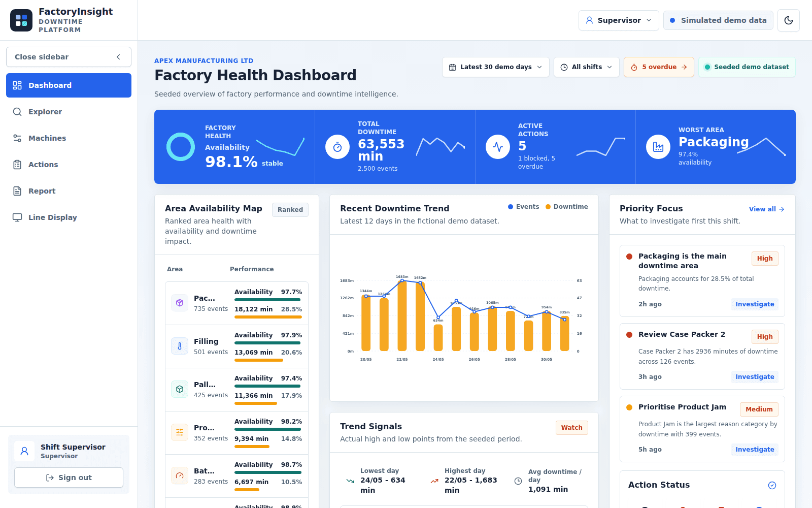Viewport: 812px width, 508px height.
Task: Open the Explorer menu item
Action: 69,112
